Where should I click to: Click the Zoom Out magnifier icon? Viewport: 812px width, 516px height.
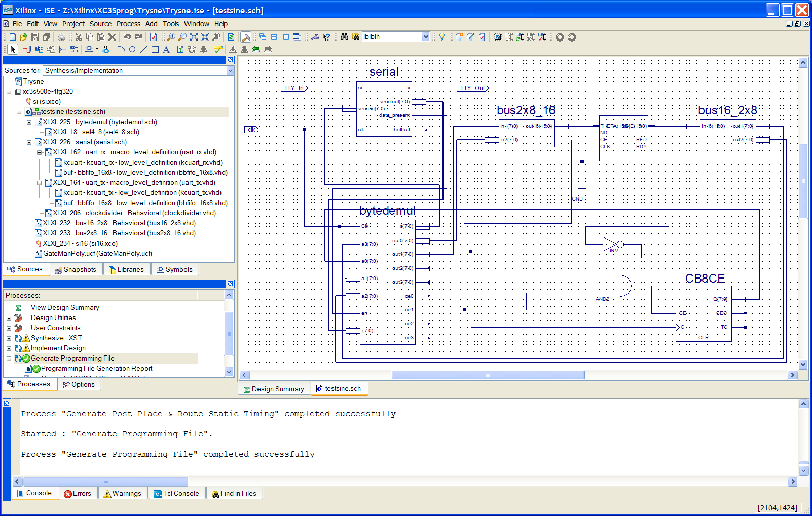pyautogui.click(x=182, y=37)
